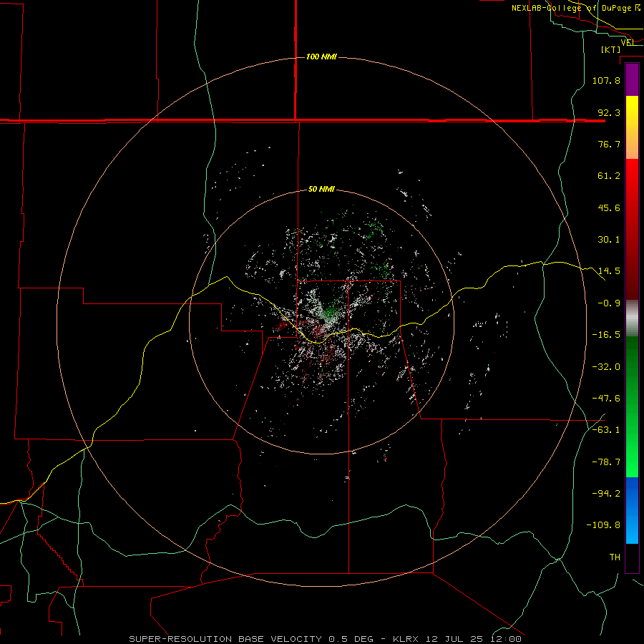The image size is (644, 644).
Task: Click the 30.1 velocity scale label
Action: [609, 240]
